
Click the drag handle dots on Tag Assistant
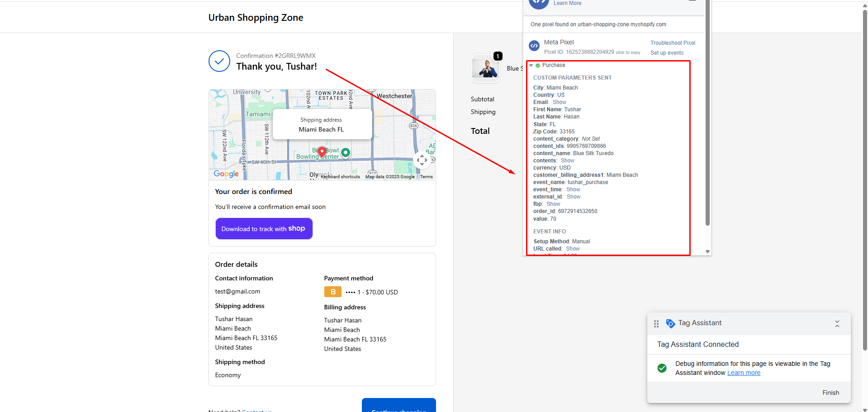(656, 323)
